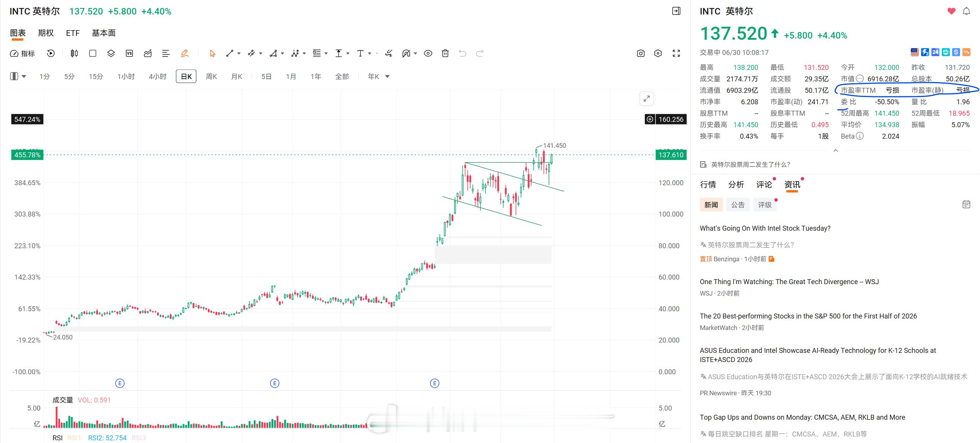Enter fullscreen chart mode

(x=676, y=53)
